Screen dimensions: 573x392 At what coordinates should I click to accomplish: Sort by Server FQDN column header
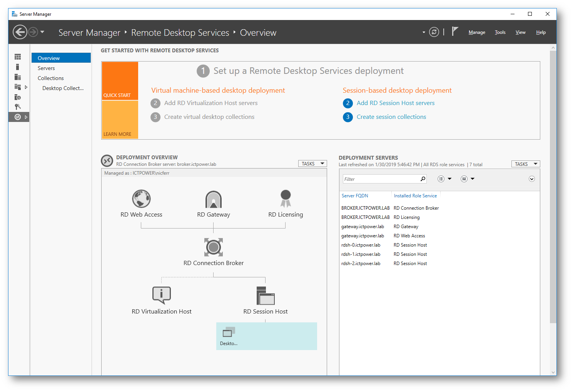(355, 196)
